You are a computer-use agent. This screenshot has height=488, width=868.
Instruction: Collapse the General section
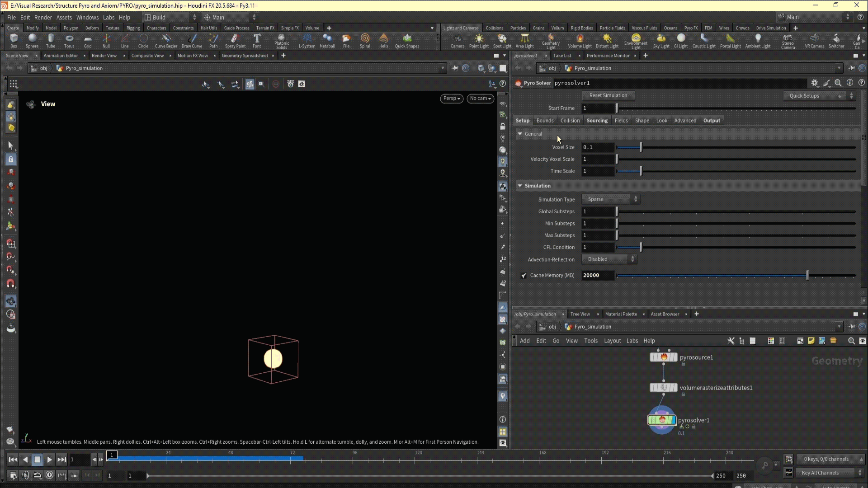click(520, 134)
